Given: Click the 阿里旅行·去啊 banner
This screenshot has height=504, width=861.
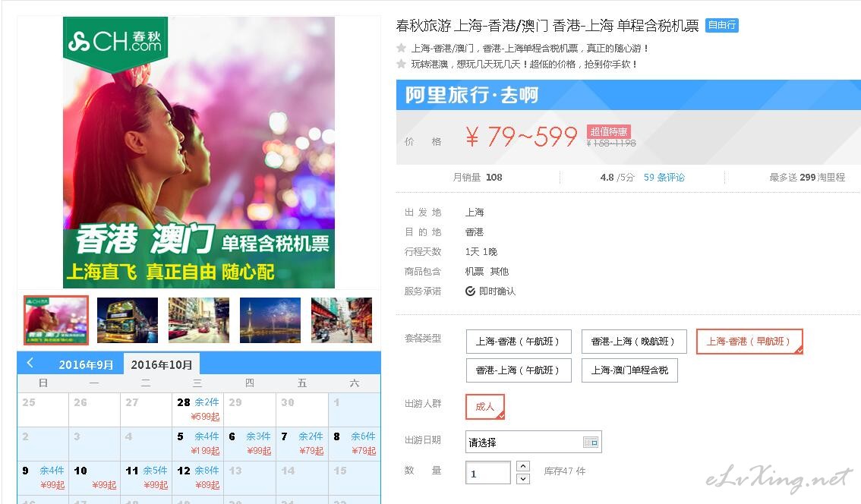Looking at the screenshot, I should [628, 95].
